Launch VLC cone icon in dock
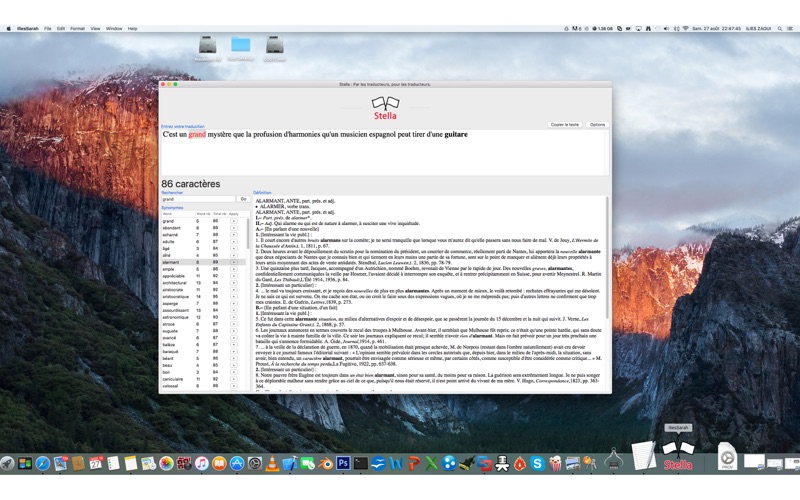This screenshot has height=500, width=800. (x=272, y=463)
